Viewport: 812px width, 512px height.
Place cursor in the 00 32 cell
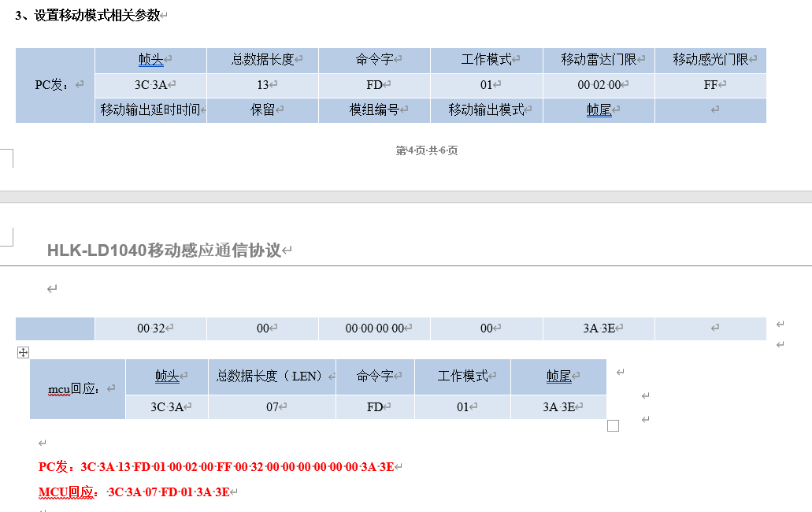[x=150, y=328]
